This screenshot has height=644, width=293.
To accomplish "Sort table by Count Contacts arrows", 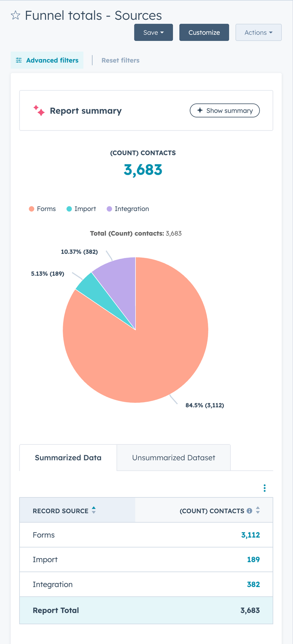I will point(258,510).
